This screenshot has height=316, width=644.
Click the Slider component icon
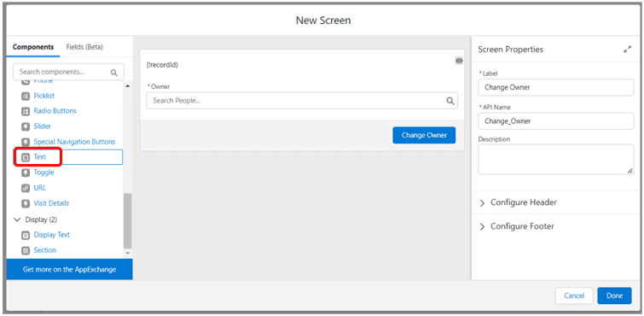(x=26, y=126)
